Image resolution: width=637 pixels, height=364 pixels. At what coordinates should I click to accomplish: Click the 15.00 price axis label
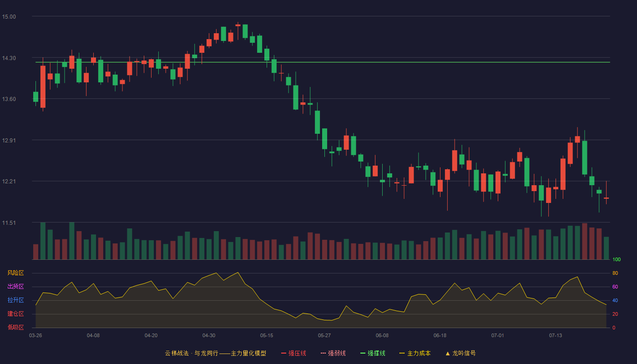point(9,17)
